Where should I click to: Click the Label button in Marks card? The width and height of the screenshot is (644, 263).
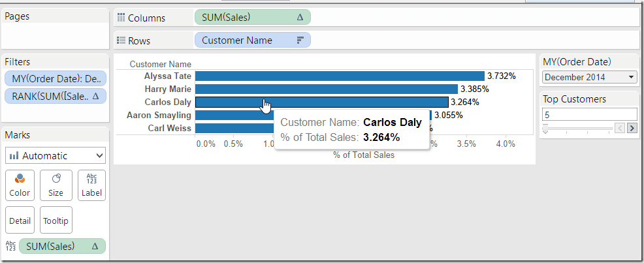click(x=91, y=185)
